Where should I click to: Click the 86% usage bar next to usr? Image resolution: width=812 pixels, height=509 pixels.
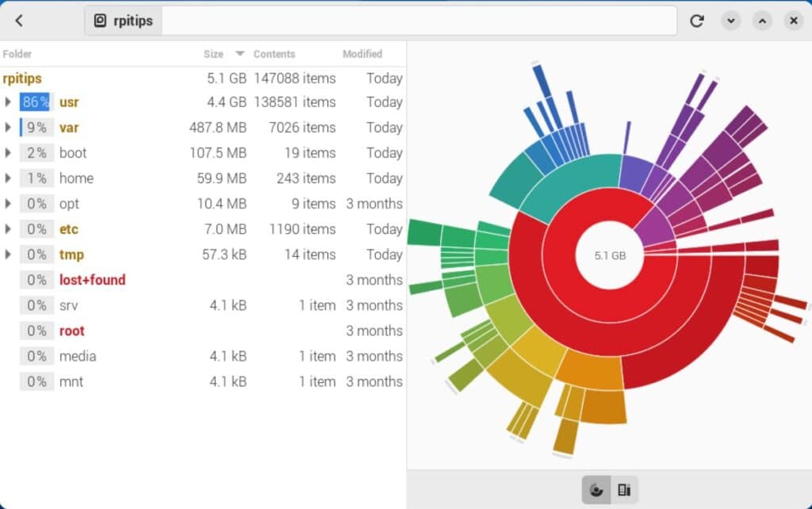(x=34, y=101)
